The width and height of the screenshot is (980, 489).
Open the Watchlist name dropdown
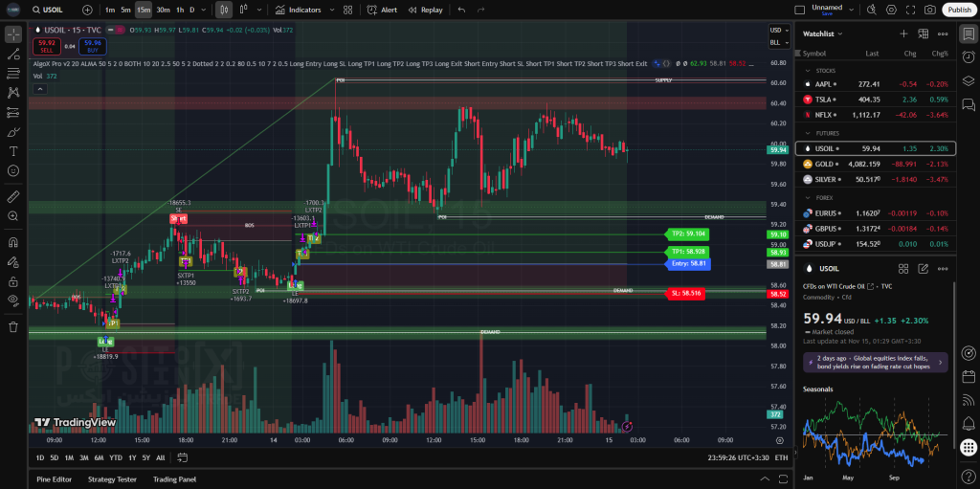click(x=822, y=33)
